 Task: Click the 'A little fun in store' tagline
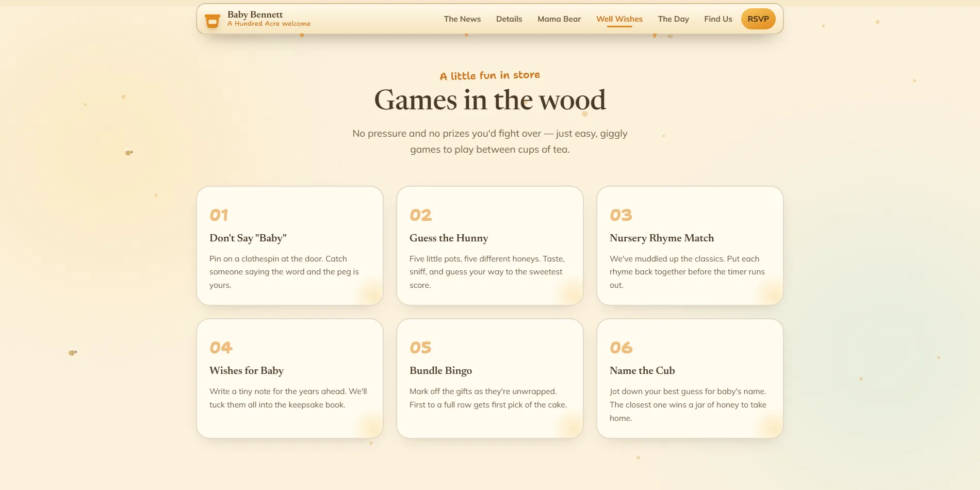point(490,75)
